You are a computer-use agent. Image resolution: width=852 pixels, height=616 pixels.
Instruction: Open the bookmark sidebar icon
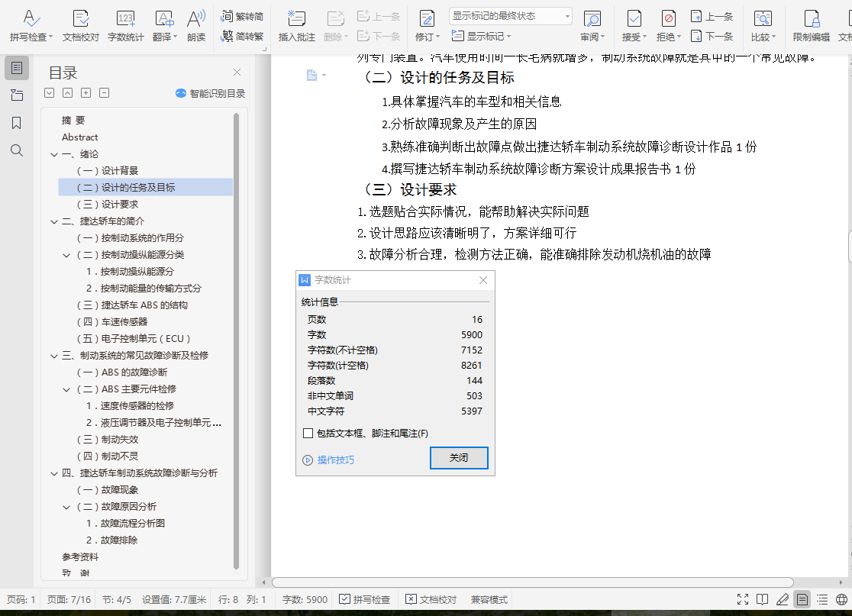17,123
